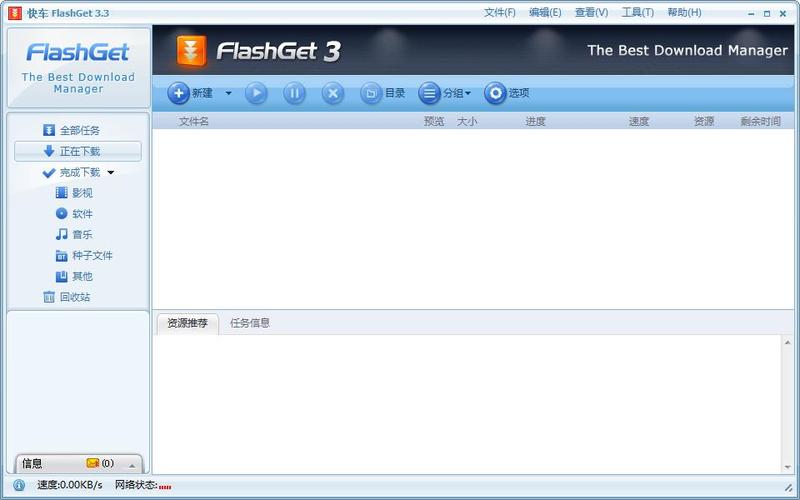Switch to the 任务信息 tab
800x500 pixels.
tap(250, 323)
